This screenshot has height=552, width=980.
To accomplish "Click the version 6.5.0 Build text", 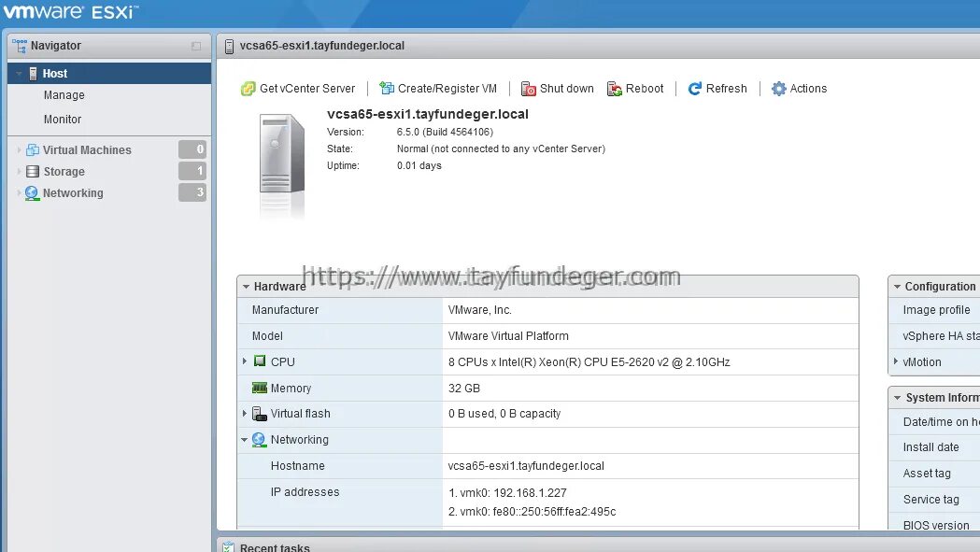I will tap(445, 132).
